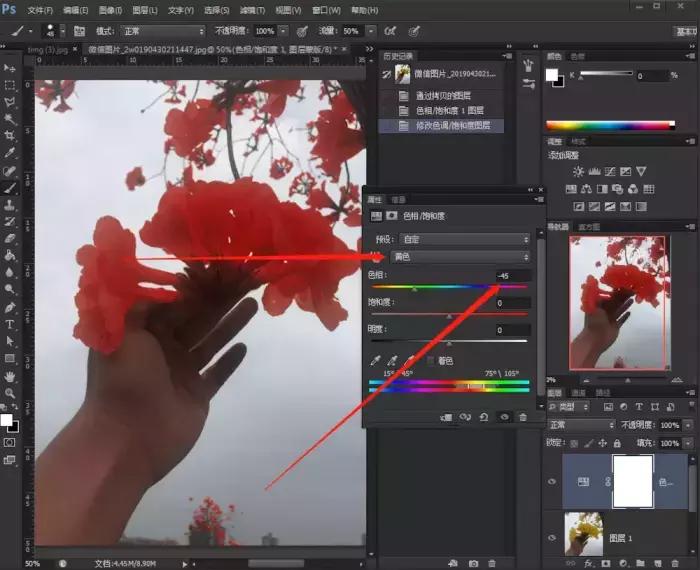Delete the adjustment layer from the Properties panel
This screenshot has height=570, width=700.
523,417
